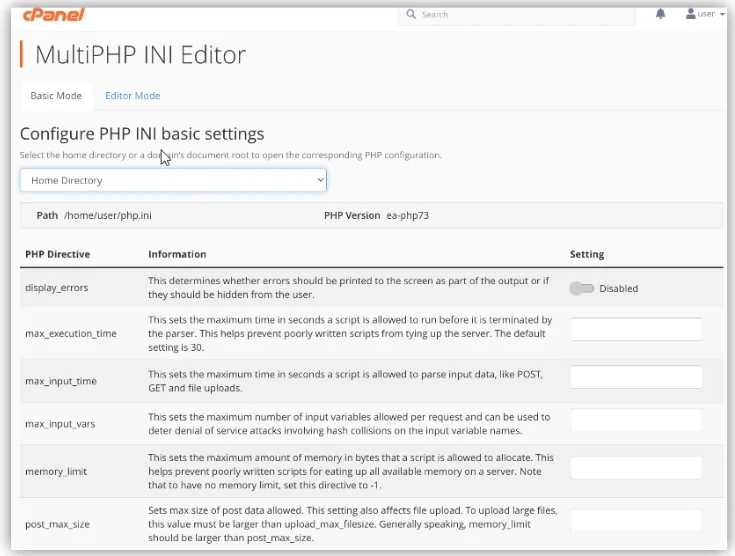Toggle the display_errors switch
Viewport: 735px width, 556px height.
[581, 288]
